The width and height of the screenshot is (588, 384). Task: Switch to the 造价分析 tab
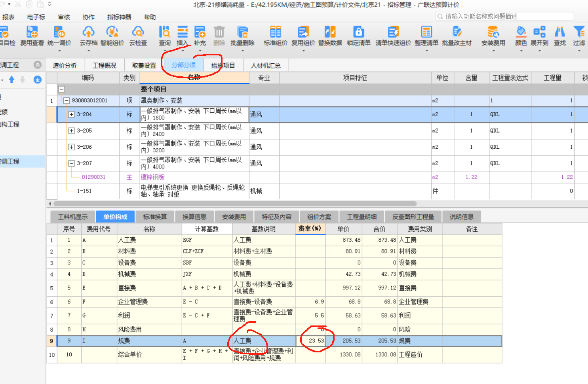pyautogui.click(x=65, y=65)
